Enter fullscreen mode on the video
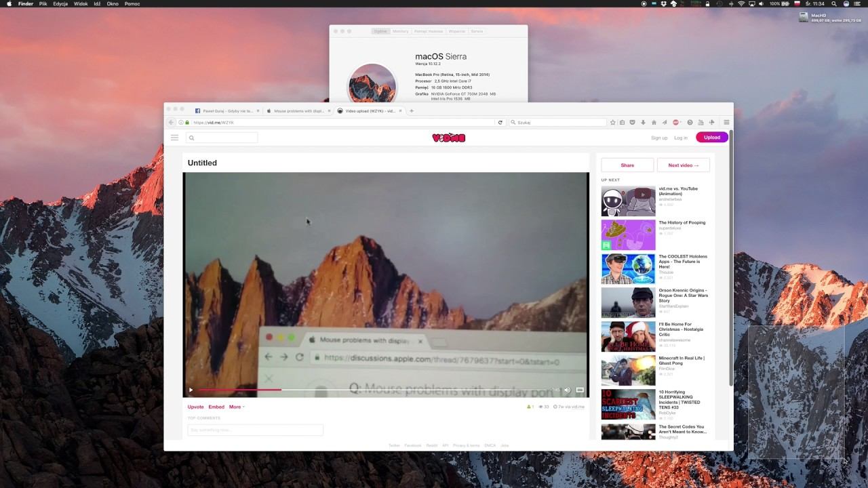The image size is (868, 488). 580,390
